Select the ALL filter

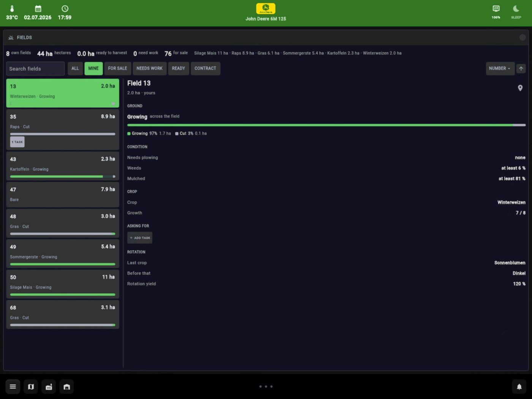[75, 68]
